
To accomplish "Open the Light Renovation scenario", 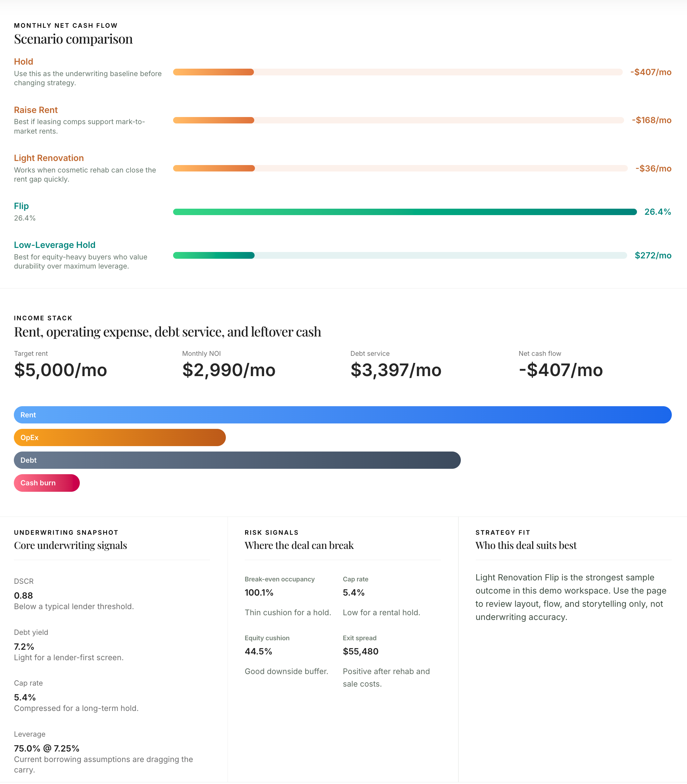I will point(49,158).
